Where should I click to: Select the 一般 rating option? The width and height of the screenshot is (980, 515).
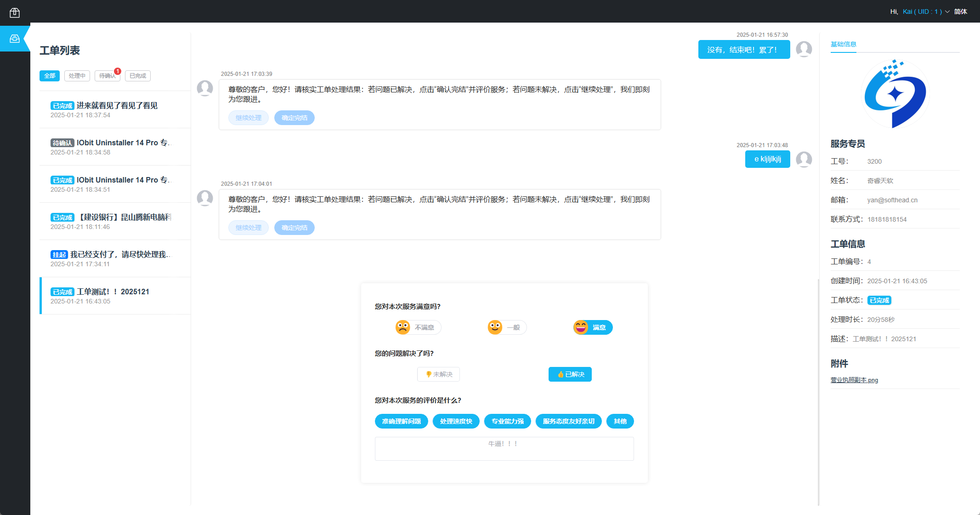[506, 327]
